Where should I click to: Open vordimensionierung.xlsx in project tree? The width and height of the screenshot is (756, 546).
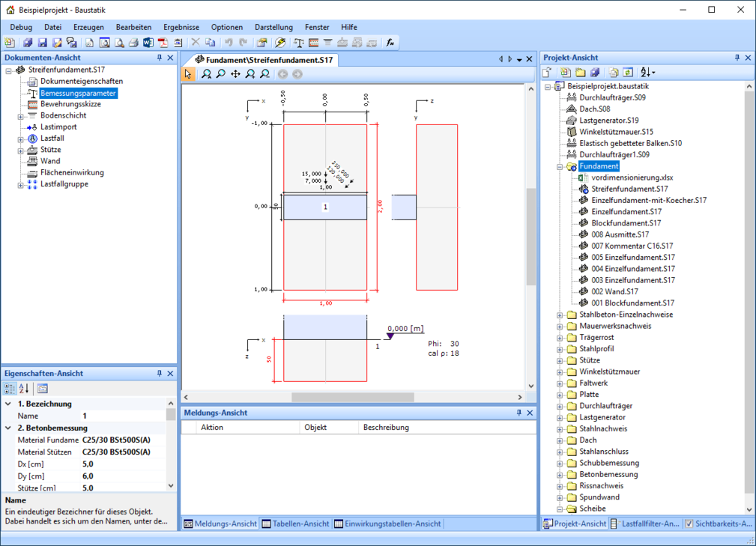pyautogui.click(x=632, y=178)
